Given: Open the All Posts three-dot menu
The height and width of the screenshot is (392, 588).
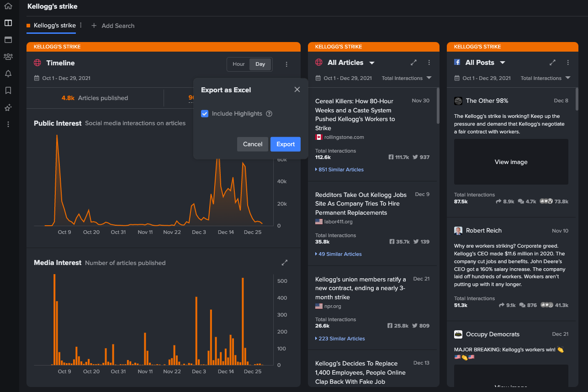Looking at the screenshot, I should click(x=568, y=63).
